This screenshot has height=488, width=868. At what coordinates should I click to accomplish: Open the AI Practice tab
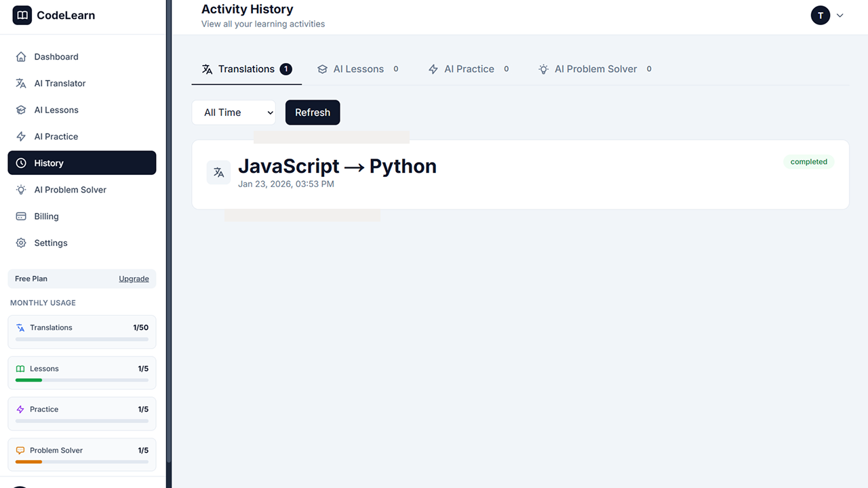click(468, 69)
